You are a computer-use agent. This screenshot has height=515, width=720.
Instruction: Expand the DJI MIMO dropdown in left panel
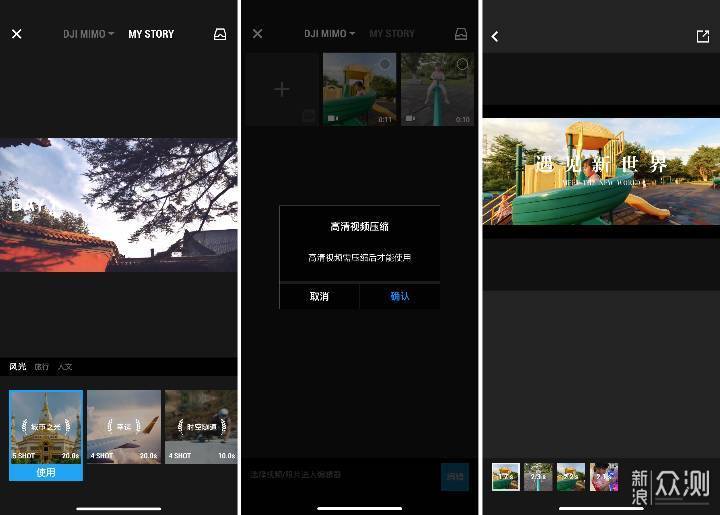pos(88,34)
